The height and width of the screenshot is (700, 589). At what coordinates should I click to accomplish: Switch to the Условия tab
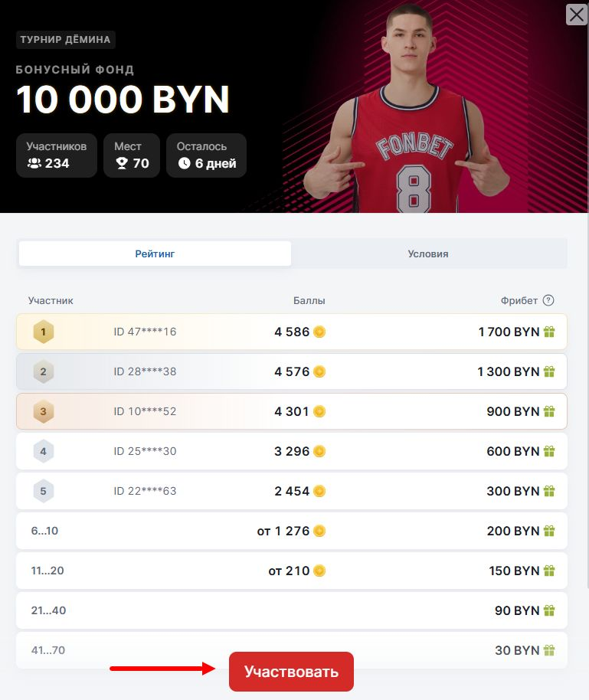pyautogui.click(x=428, y=254)
